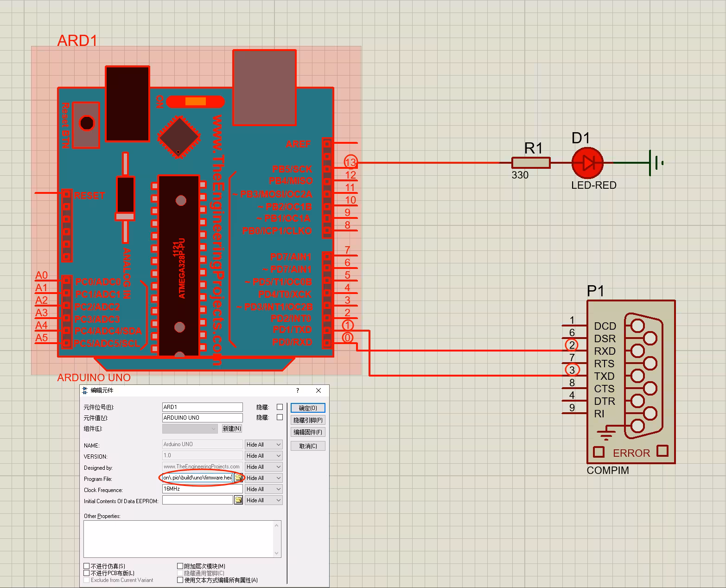Click folder icon beside Data EEPROM field

pyautogui.click(x=238, y=500)
